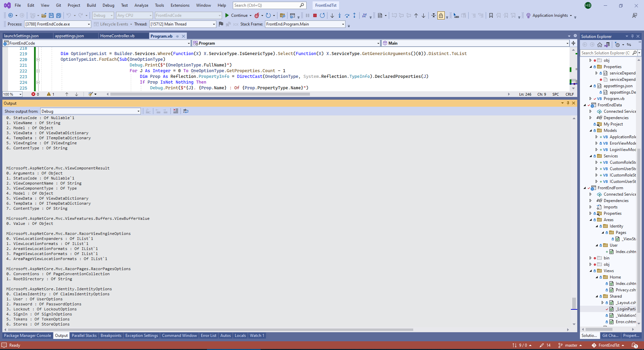The width and height of the screenshot is (644, 350).
Task: Click the error count indicator icon
Action: [34, 94]
